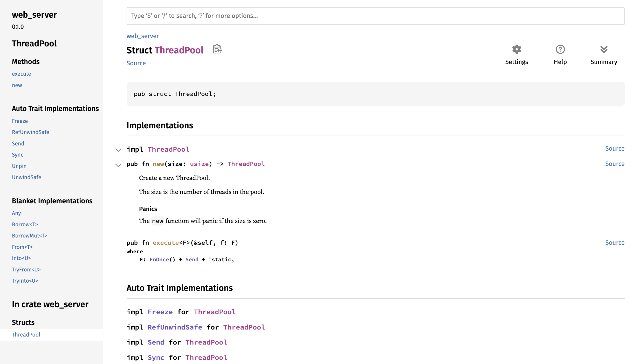Open Source link for new function
The width and height of the screenshot is (633, 364).
click(615, 164)
